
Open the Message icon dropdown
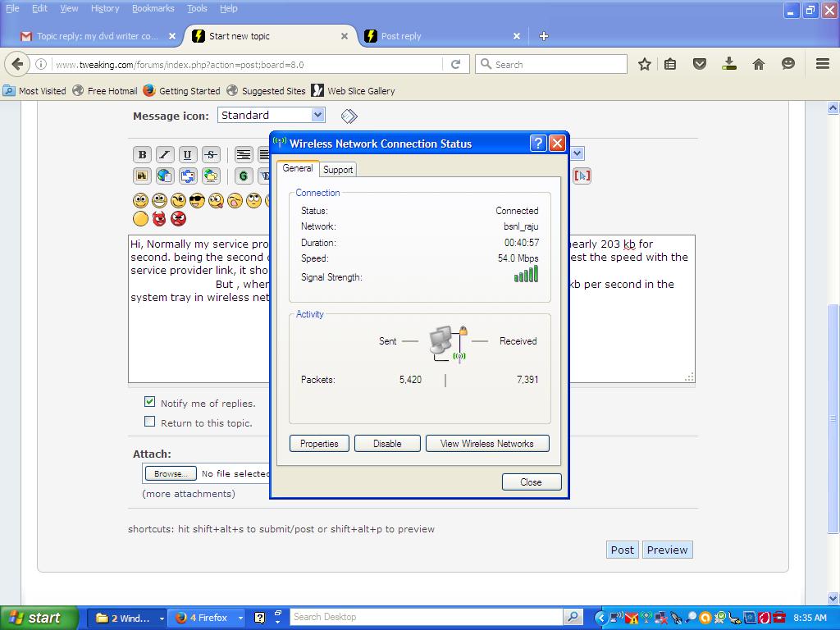[317, 116]
